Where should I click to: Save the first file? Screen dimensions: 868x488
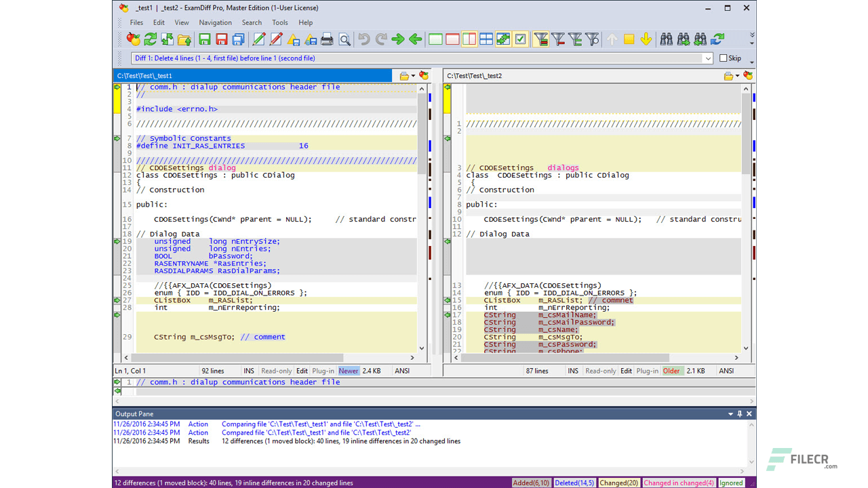tap(204, 39)
